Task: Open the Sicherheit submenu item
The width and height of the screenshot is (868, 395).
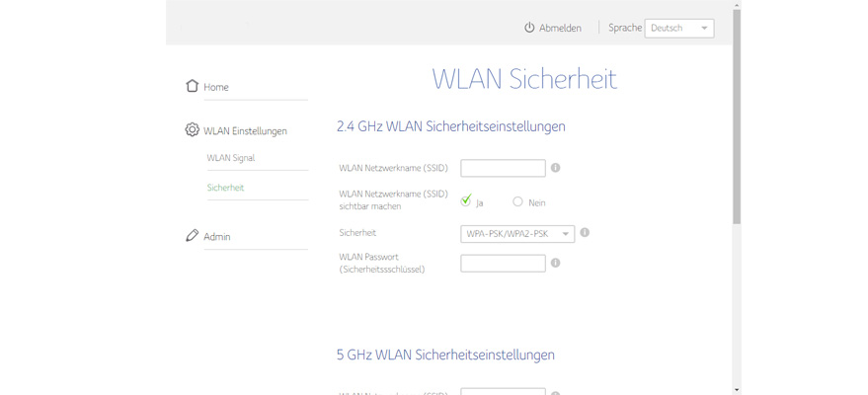Action: [225, 188]
